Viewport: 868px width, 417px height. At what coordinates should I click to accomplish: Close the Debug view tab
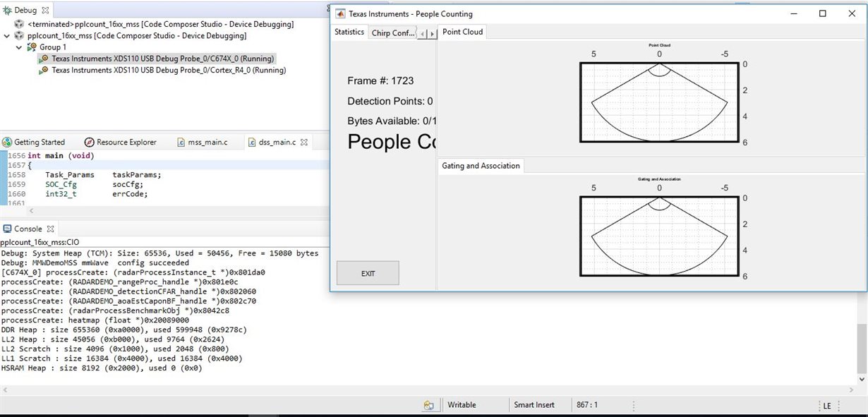tap(46, 11)
